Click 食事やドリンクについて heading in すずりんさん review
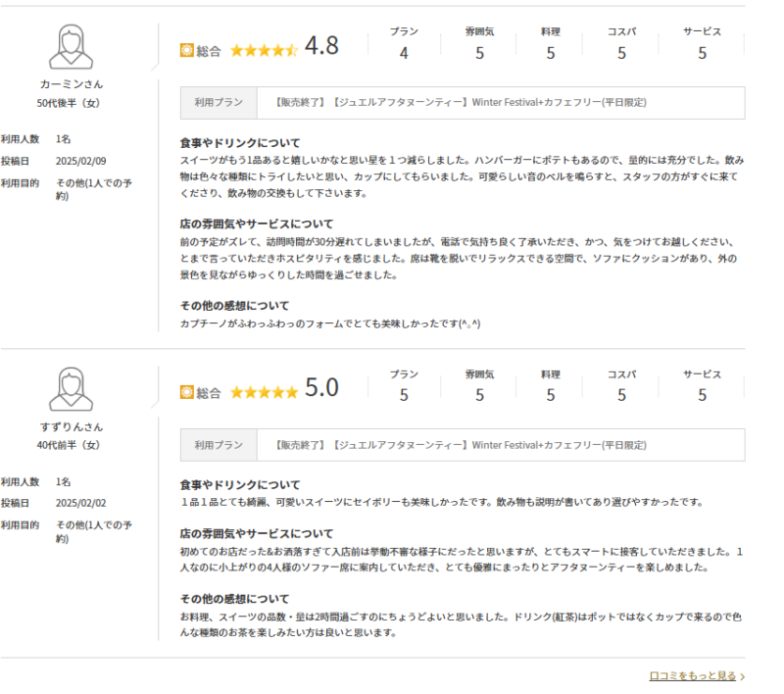This screenshot has width=784, height=694. (x=240, y=485)
